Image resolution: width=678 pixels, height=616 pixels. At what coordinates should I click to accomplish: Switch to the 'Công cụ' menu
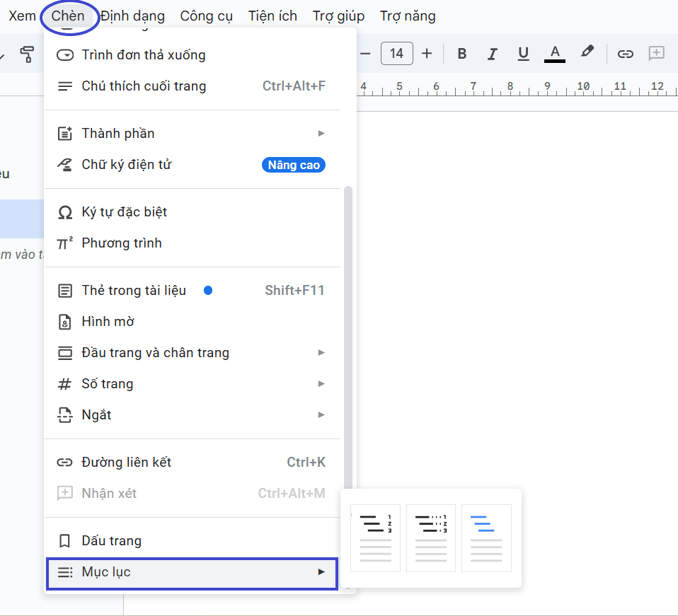[x=206, y=16]
